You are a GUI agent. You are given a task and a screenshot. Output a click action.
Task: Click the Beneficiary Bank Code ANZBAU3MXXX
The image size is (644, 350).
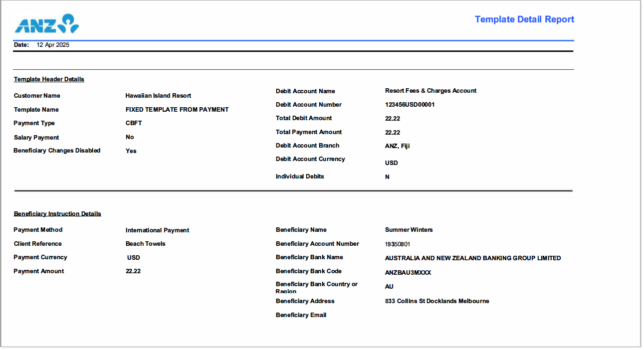click(x=408, y=272)
